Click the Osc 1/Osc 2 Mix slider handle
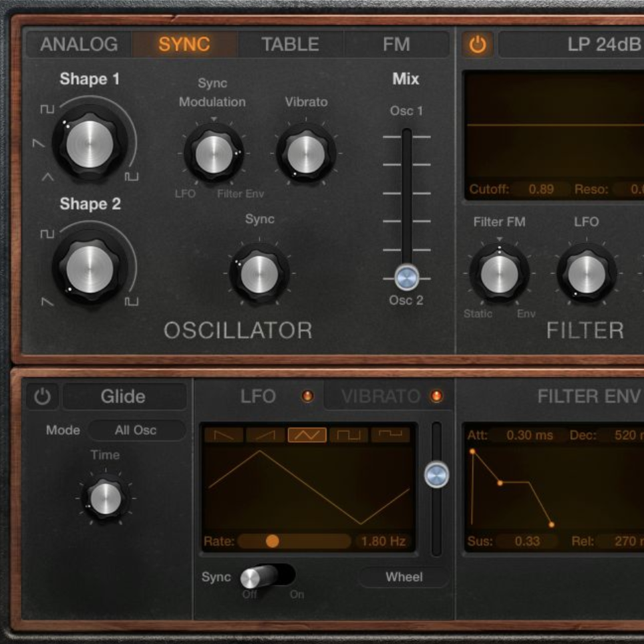 point(406,275)
